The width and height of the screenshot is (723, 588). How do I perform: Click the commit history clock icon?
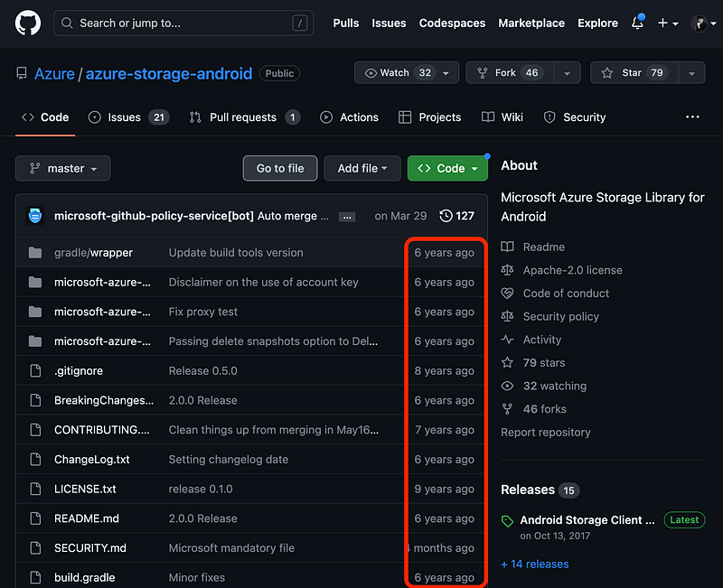pyautogui.click(x=446, y=216)
